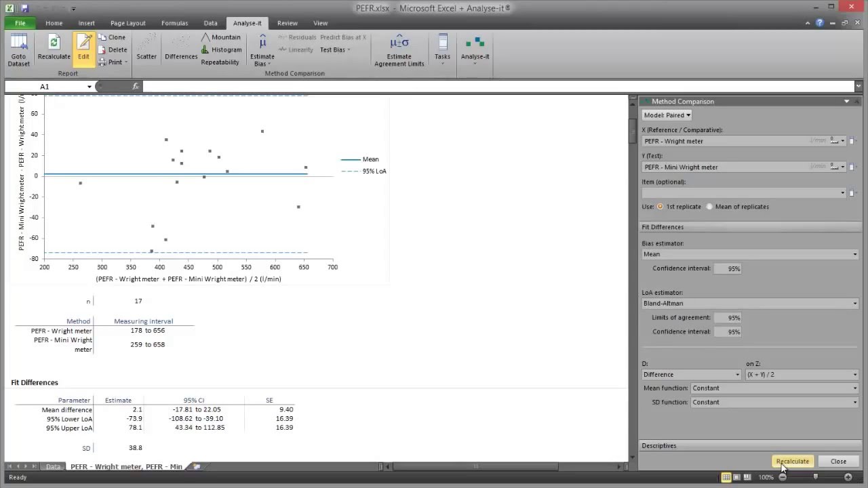Open the Method Comparison panel options arrow
Screen dimensions: 868x488
click(x=846, y=101)
